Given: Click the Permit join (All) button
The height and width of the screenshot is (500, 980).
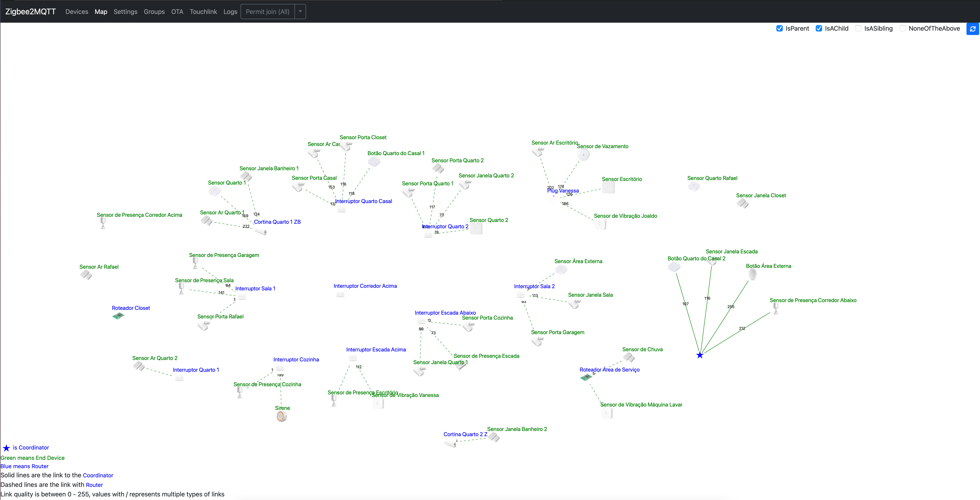Looking at the screenshot, I should click(x=267, y=11).
